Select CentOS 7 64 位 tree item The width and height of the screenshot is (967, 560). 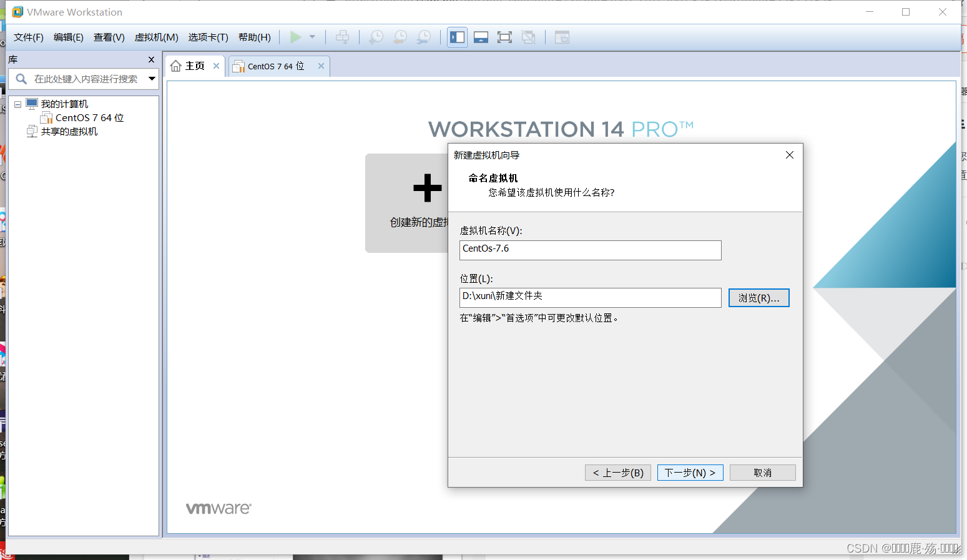pos(89,118)
